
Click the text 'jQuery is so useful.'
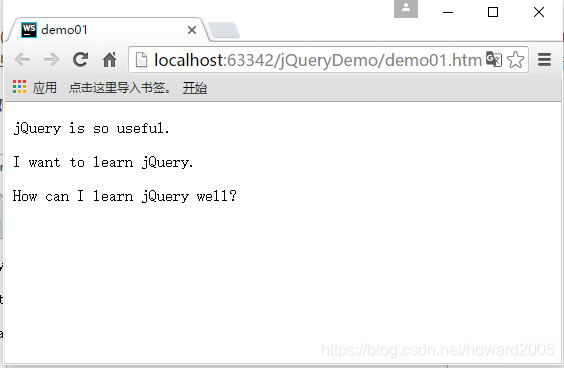click(91, 128)
